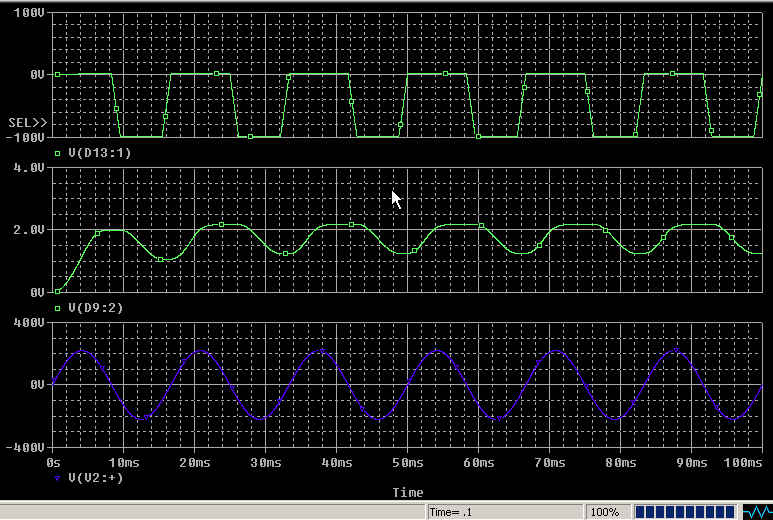Click the SEL>> plot selection indicator
The height and width of the screenshot is (520, 773).
point(27,122)
